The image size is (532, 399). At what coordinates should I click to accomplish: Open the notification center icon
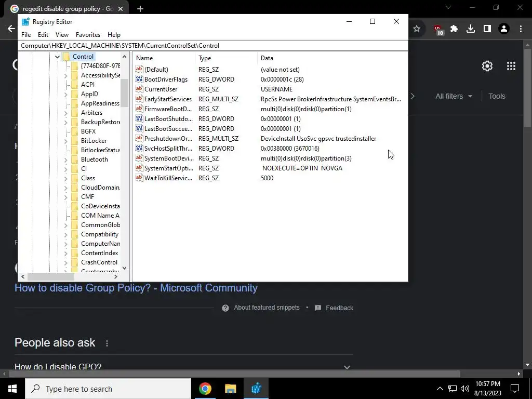tap(515, 389)
